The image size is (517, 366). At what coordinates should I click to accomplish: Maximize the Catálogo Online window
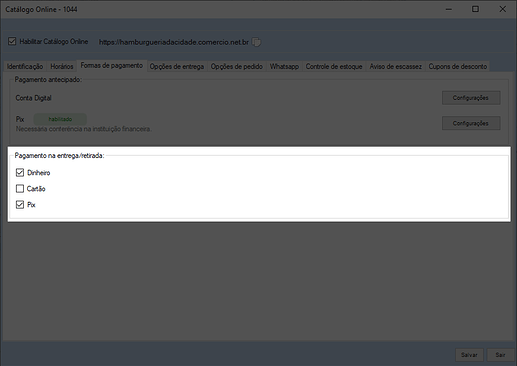pos(475,9)
